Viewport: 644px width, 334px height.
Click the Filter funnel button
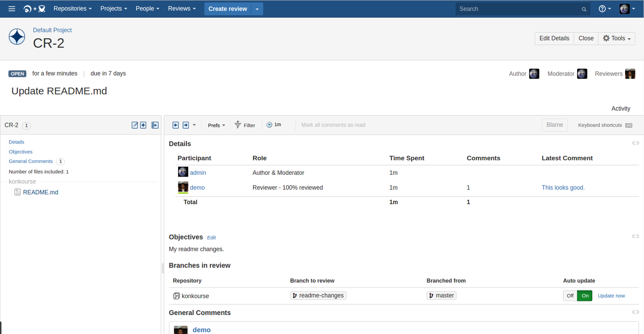tap(245, 125)
